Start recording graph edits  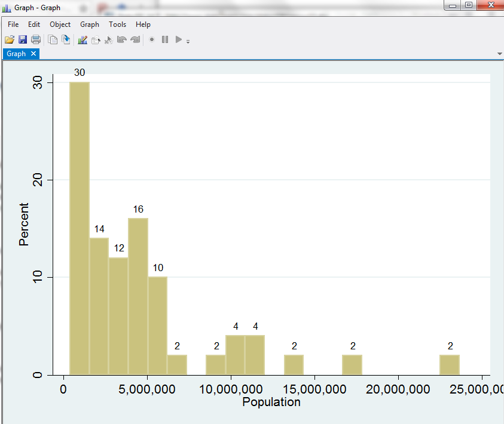152,39
